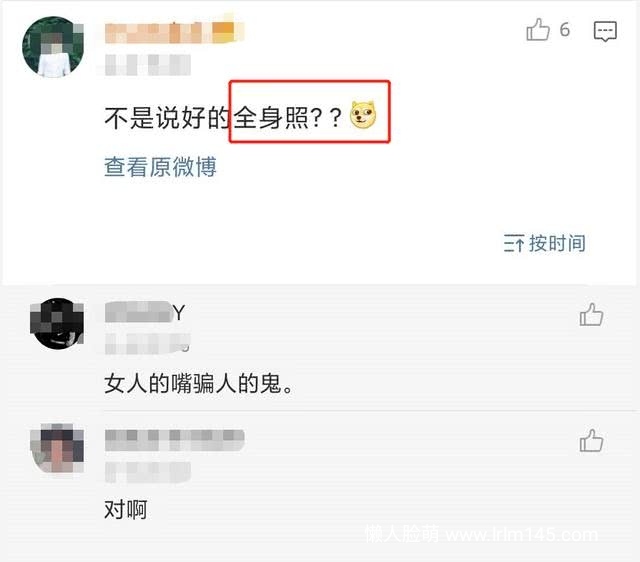Screen dimensions: 640x562
Task: Open the username ending in 'Y'
Action: click(x=145, y=312)
